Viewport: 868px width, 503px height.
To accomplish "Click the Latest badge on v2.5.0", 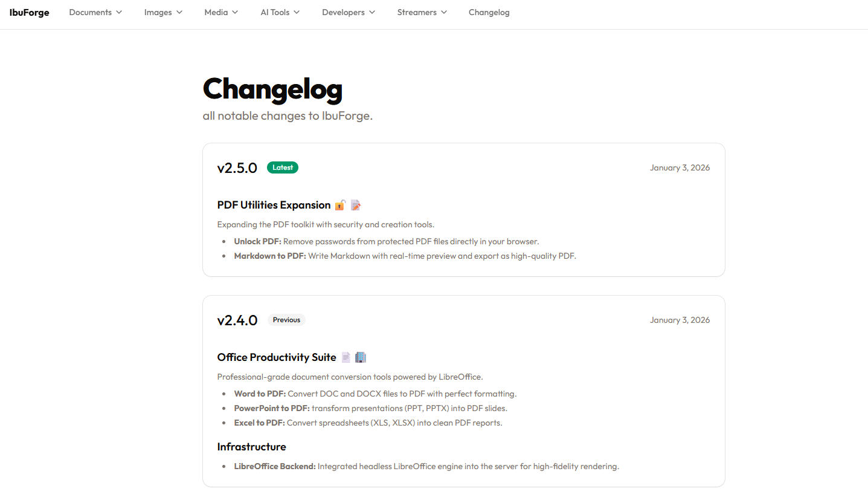I will (282, 167).
